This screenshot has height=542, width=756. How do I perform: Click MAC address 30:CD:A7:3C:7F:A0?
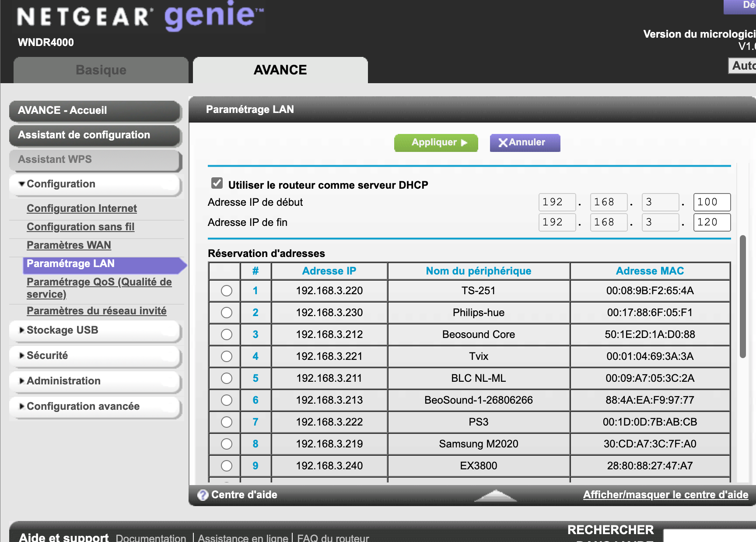coord(650,444)
